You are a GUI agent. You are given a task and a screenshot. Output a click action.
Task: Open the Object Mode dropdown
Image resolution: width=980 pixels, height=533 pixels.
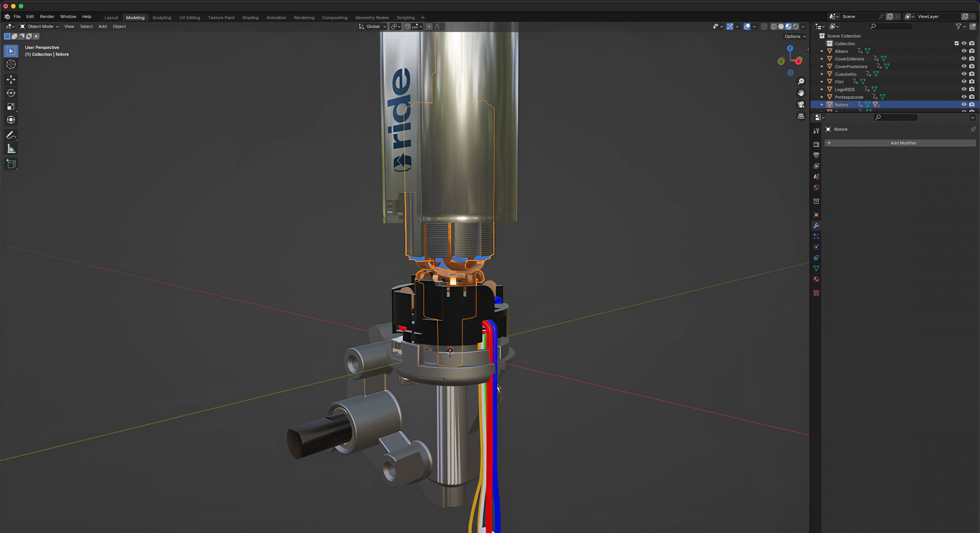40,27
